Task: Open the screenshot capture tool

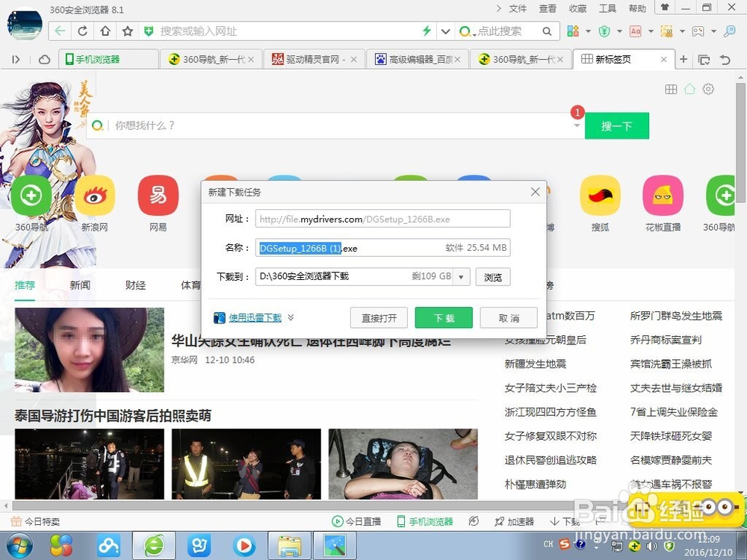Action: [x=666, y=31]
